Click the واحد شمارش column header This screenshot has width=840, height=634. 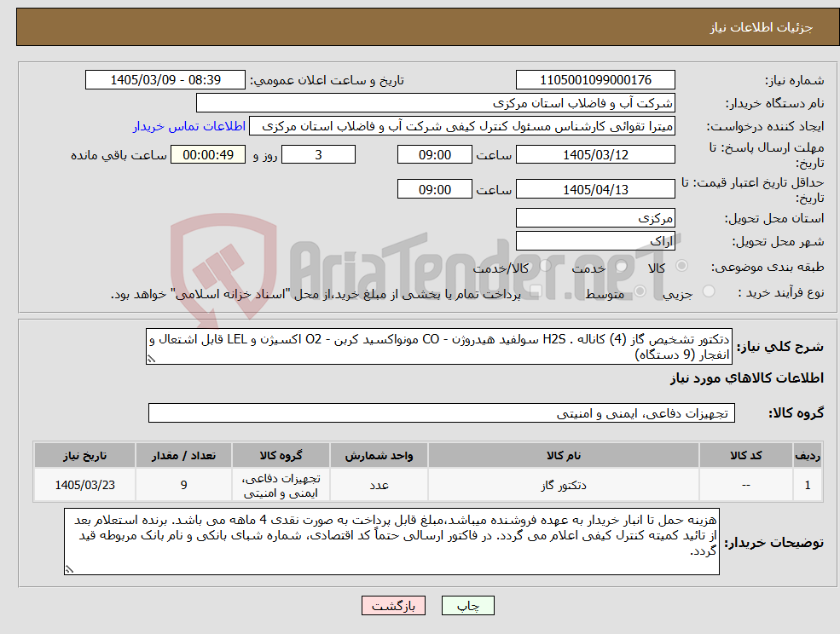click(x=379, y=456)
